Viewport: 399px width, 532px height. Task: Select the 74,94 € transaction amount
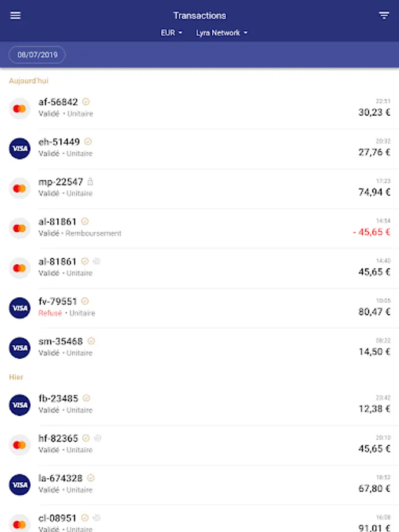tap(375, 192)
